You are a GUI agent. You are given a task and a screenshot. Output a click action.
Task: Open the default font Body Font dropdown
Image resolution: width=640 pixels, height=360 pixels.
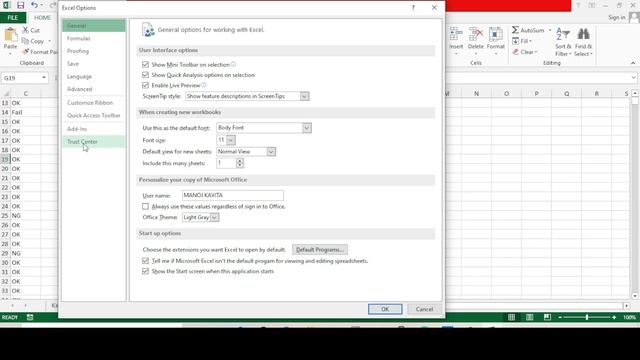click(307, 128)
